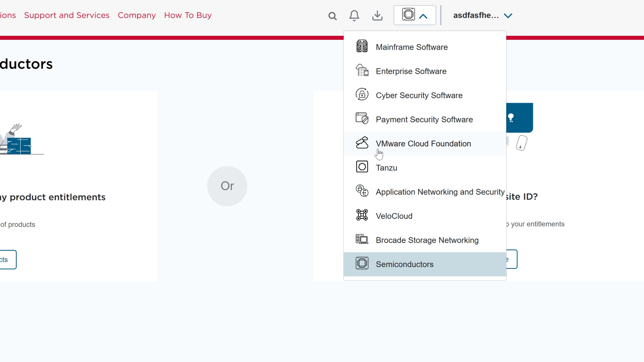The image size is (644, 362).
Task: Click the semiconductor chip icon in header
Action: 408,14
